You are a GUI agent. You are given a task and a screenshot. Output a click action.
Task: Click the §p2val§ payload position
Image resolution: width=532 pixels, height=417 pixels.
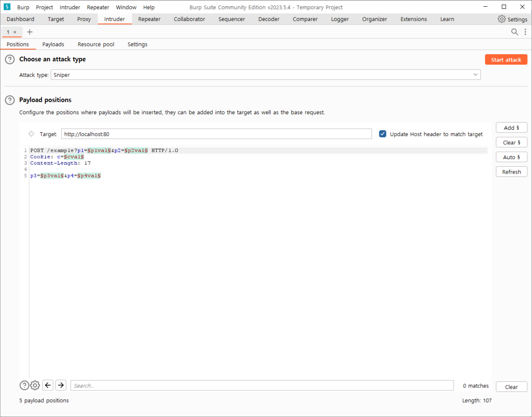tap(136, 151)
